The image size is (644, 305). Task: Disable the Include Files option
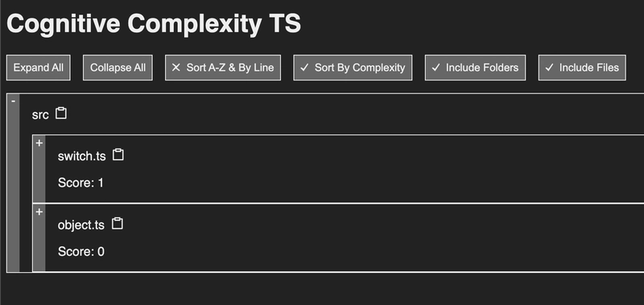click(582, 68)
